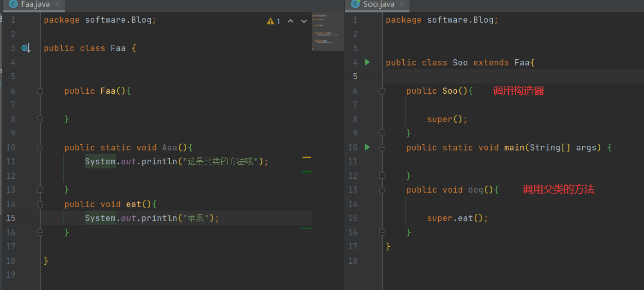Close the Soo.java tab

point(402,4)
